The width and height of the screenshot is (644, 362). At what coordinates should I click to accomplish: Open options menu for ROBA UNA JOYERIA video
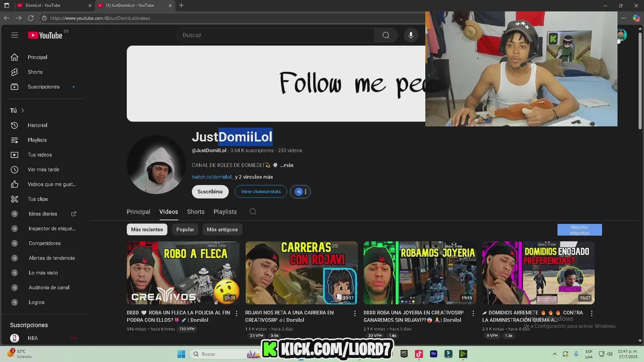(473, 313)
